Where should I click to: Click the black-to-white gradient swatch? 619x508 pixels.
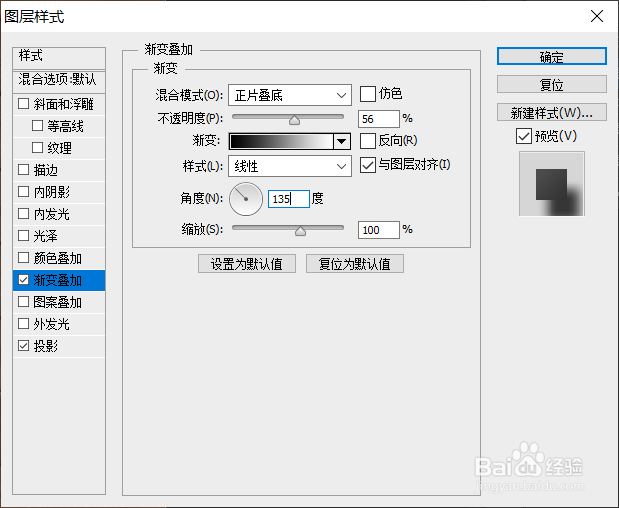pyautogui.click(x=281, y=141)
